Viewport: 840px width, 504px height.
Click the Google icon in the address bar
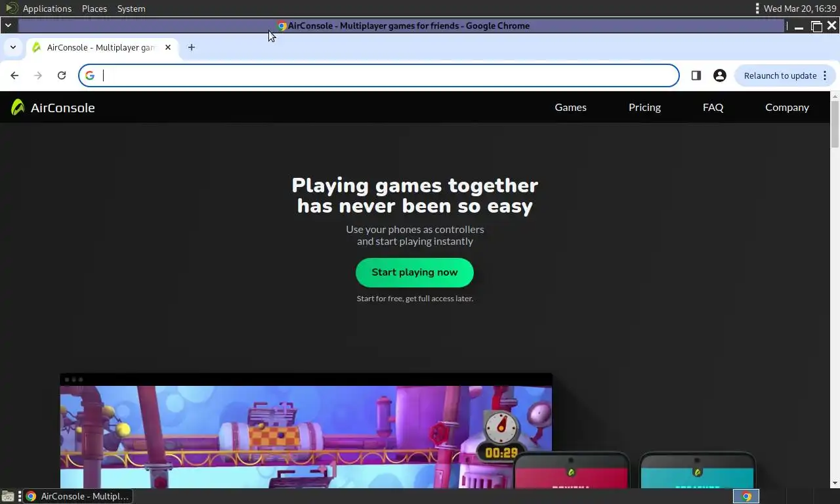[90, 75]
